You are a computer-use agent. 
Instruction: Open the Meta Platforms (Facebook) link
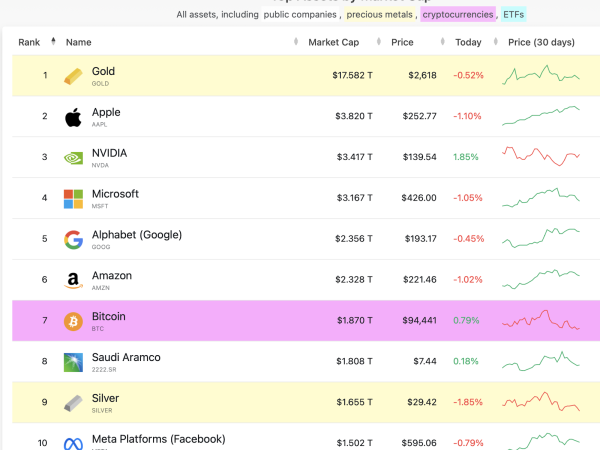click(158, 439)
